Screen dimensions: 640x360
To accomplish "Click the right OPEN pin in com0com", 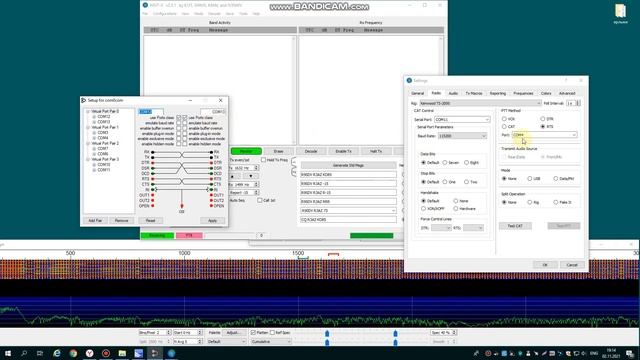I will 211,206.
